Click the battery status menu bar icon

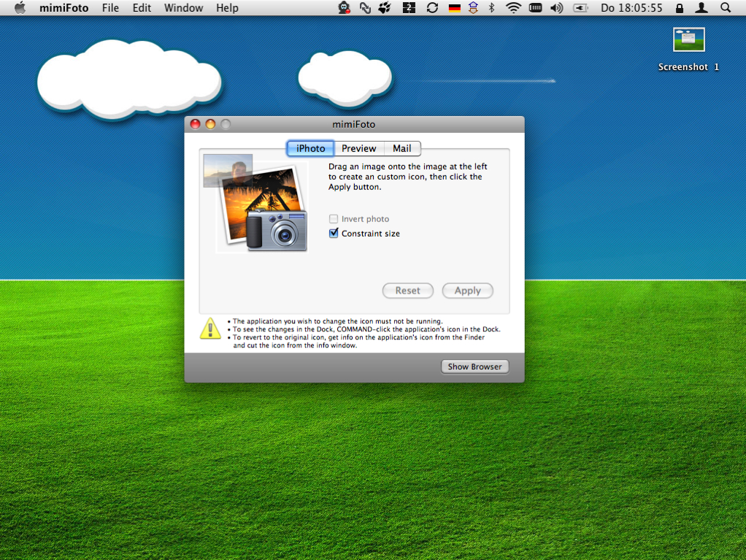click(580, 7)
